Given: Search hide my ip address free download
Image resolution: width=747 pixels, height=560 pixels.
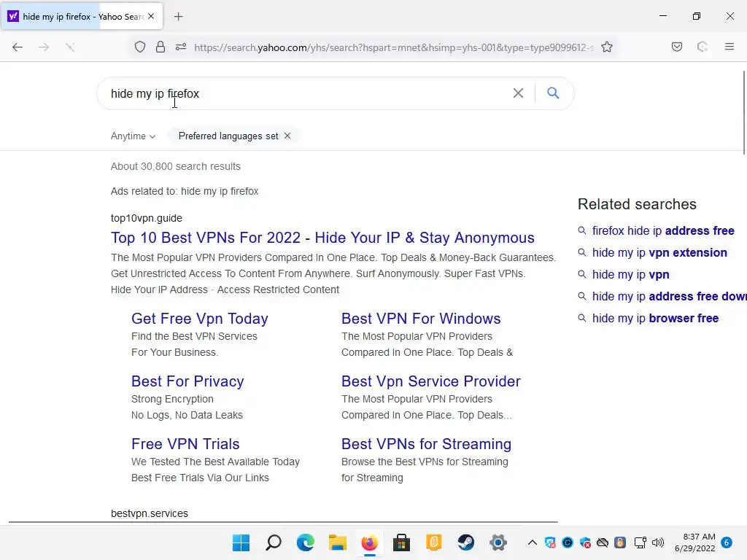Looking at the screenshot, I should (669, 297).
